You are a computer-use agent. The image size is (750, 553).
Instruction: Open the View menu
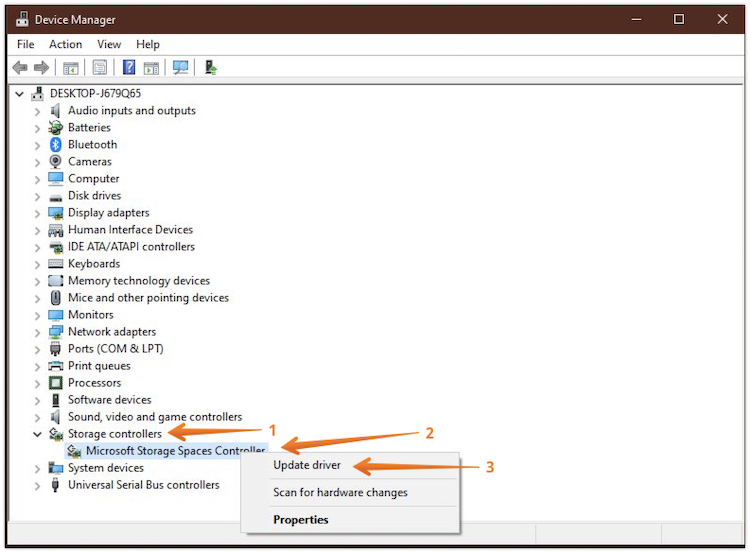tap(109, 44)
